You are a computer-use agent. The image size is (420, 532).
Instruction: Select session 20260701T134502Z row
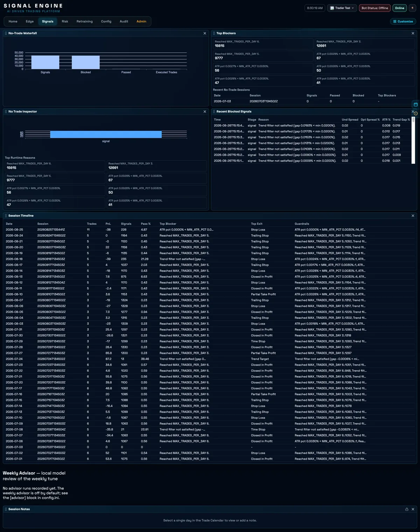coord(210,459)
